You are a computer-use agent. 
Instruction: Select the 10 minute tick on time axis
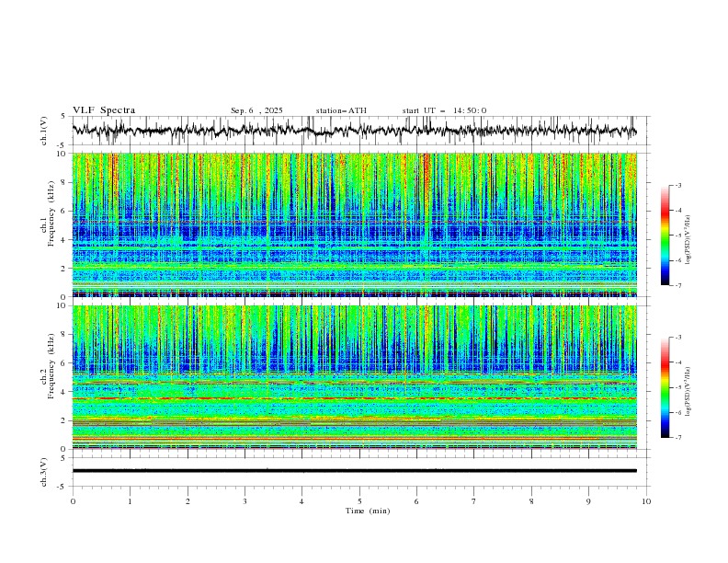[646, 500]
